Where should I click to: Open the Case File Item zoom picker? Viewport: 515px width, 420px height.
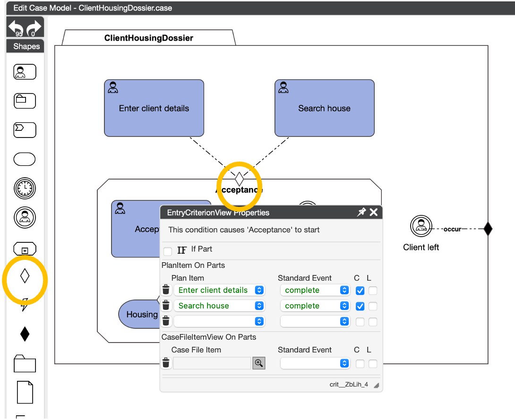tap(258, 363)
